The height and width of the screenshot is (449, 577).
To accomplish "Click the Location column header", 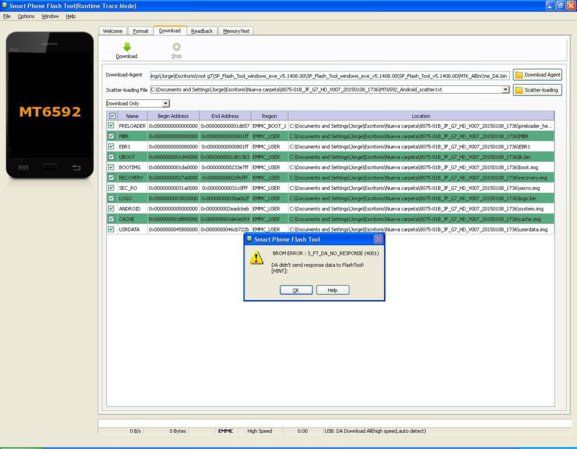I will (421, 116).
